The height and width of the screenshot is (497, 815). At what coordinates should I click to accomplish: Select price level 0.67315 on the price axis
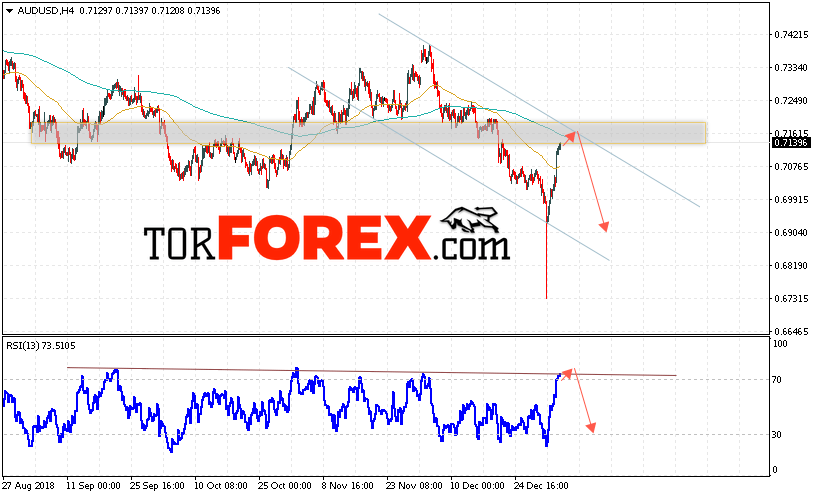point(791,298)
